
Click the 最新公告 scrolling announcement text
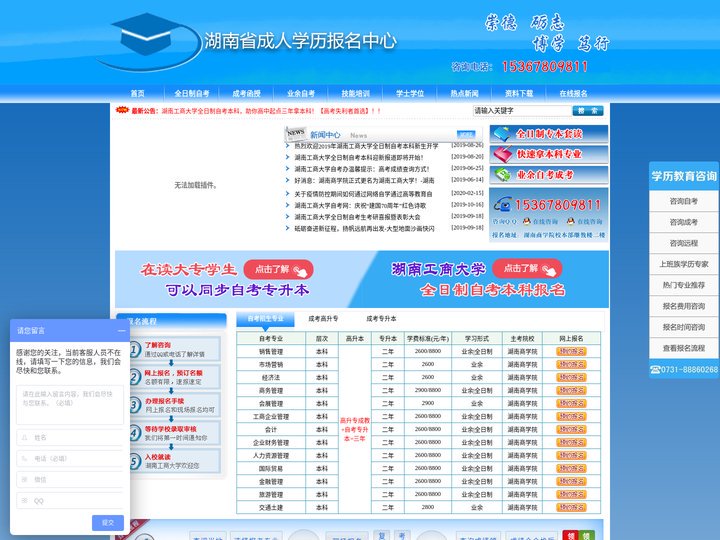[x=271, y=111]
